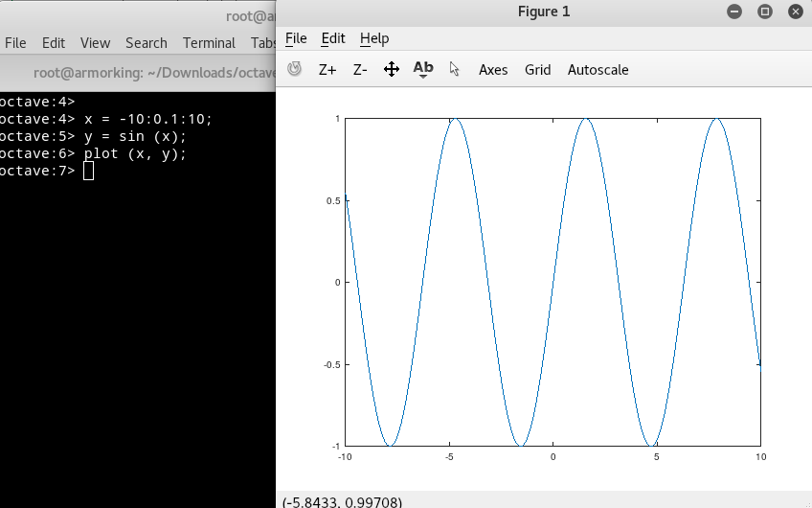The height and width of the screenshot is (508, 812).
Task: Select the root@armorking terminal tab
Action: click(x=144, y=73)
